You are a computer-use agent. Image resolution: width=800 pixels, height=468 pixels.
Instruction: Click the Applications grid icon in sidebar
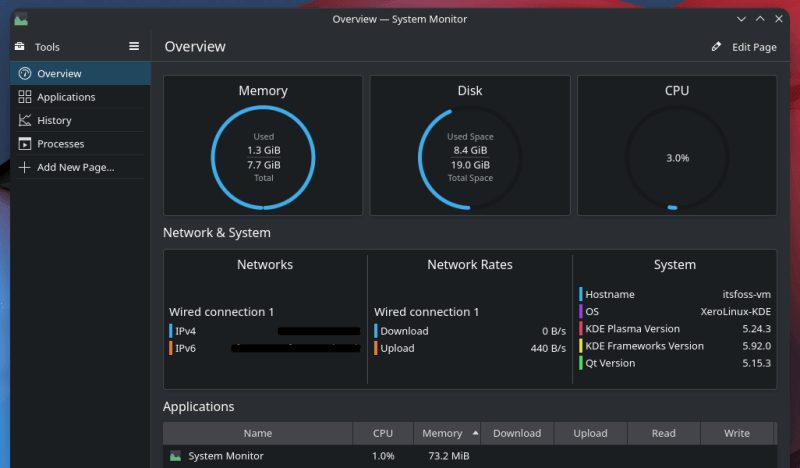tap(25, 97)
